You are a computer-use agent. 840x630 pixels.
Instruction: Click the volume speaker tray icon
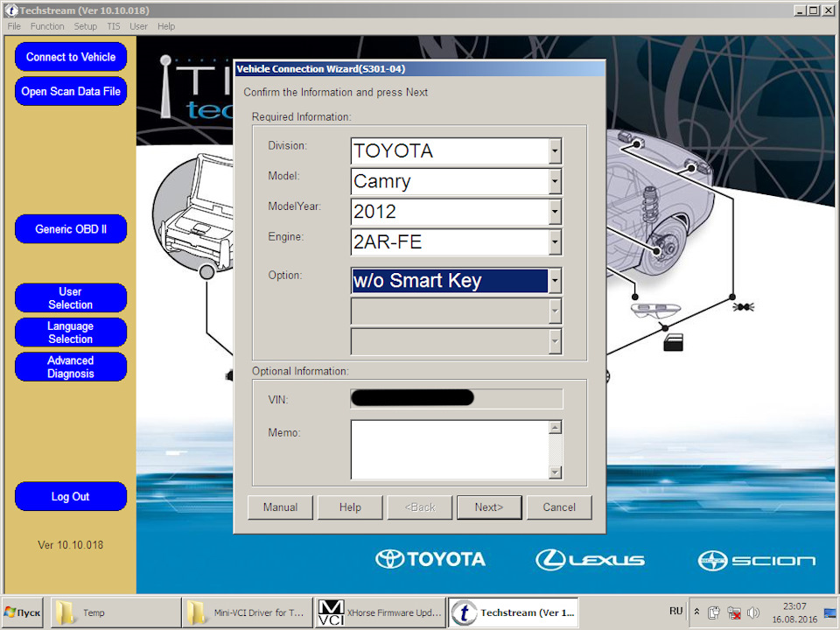[x=753, y=612]
